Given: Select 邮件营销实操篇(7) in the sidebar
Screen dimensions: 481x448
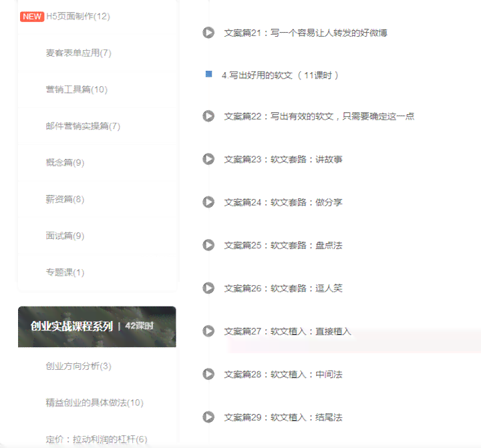Looking at the screenshot, I should tap(83, 126).
